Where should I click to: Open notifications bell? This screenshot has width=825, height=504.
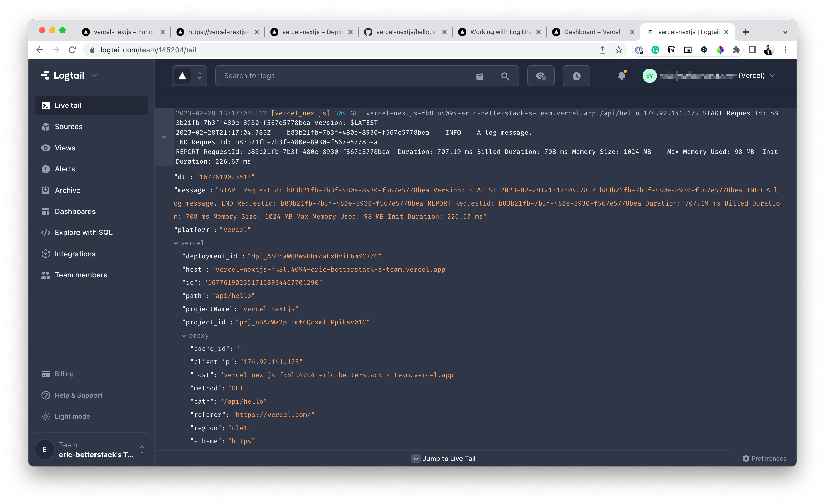pyautogui.click(x=622, y=75)
